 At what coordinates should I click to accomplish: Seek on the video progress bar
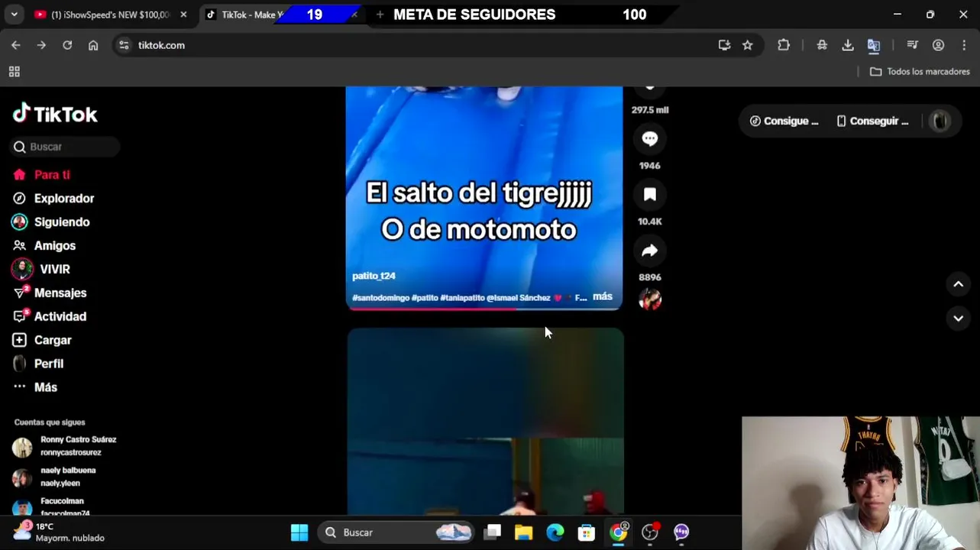(x=484, y=309)
